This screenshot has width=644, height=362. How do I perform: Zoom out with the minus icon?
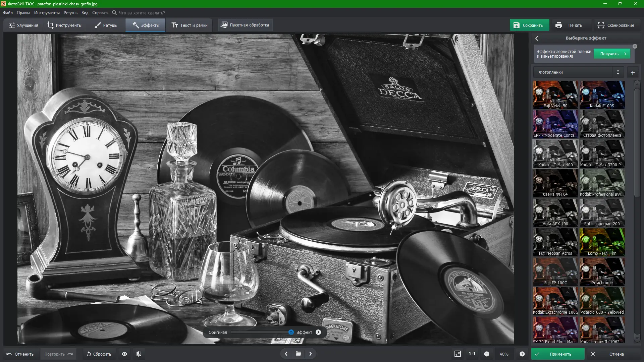point(487,354)
